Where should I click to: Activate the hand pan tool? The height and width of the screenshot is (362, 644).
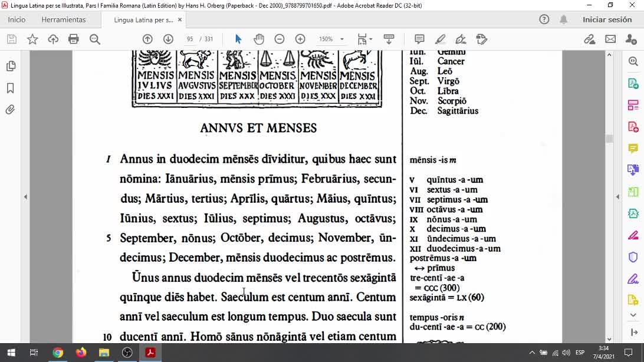click(x=259, y=39)
